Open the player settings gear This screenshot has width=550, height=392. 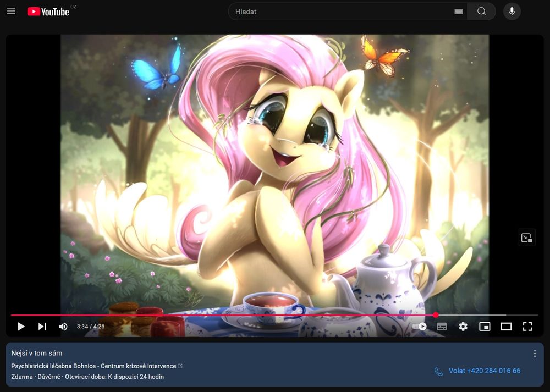coord(463,327)
